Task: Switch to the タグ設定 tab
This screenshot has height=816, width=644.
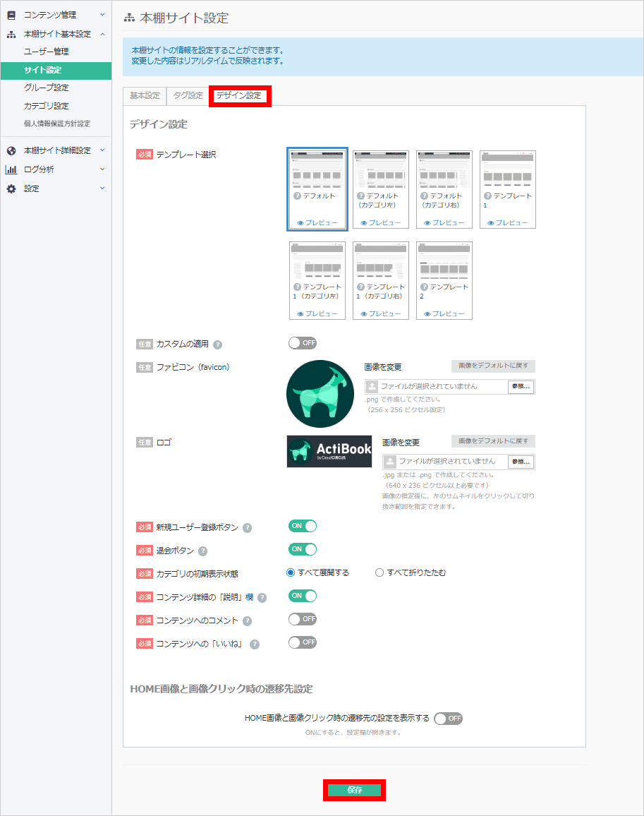Action: [x=188, y=97]
